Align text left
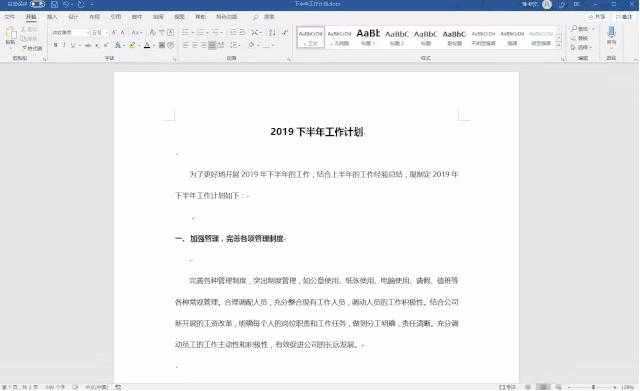The height and width of the screenshot is (391, 640). point(185,45)
